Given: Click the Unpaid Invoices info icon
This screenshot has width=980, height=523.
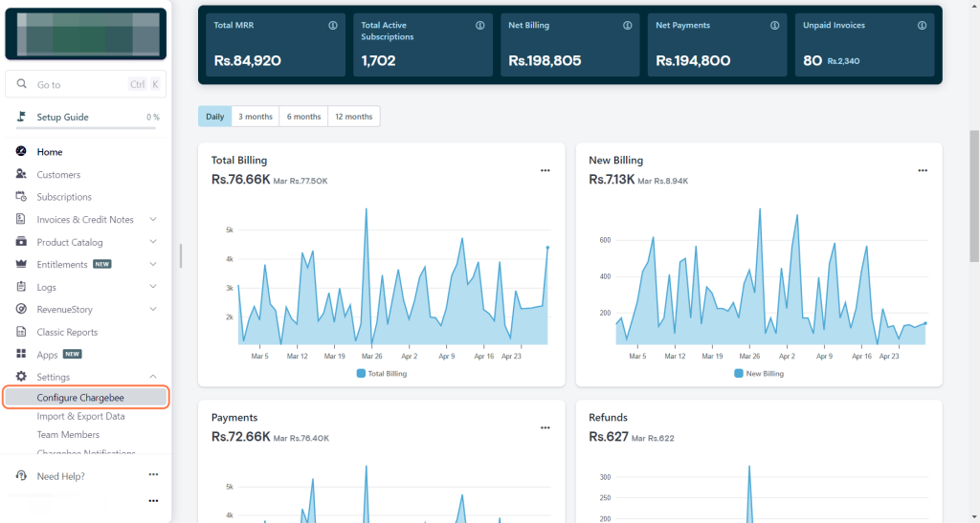Looking at the screenshot, I should (x=922, y=26).
